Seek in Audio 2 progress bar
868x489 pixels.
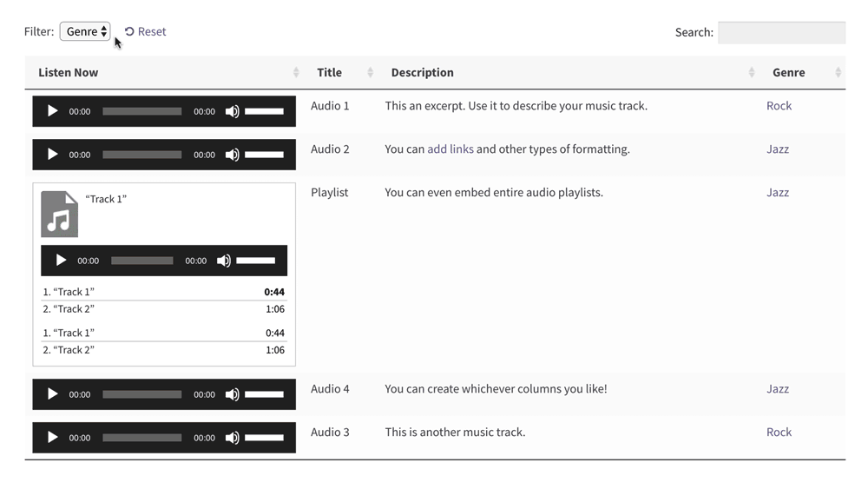141,155
